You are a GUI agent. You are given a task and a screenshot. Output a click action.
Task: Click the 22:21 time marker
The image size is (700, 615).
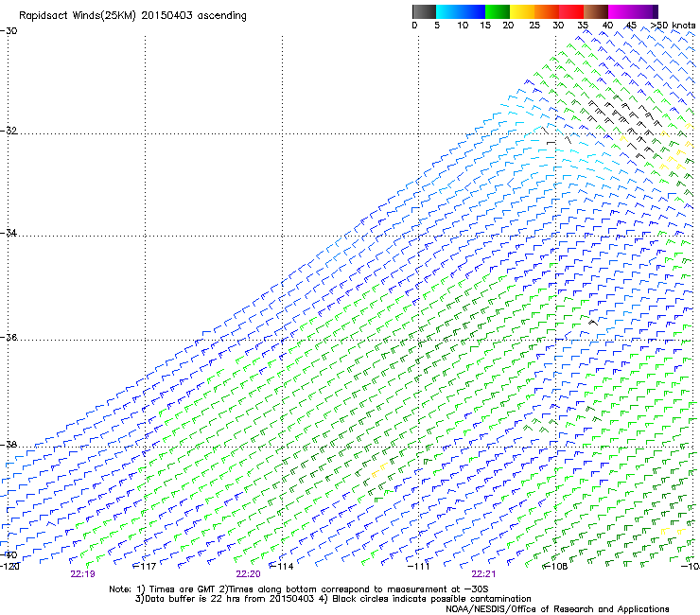click(483, 574)
